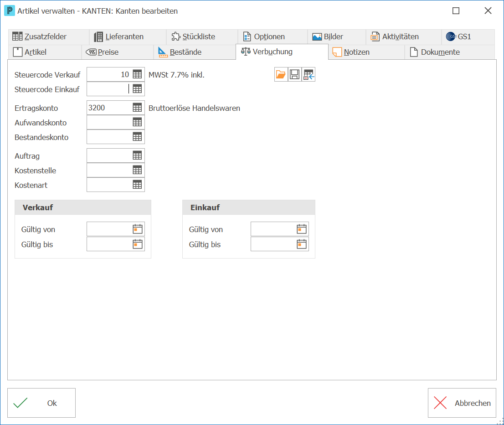Open calendar for Verkauf Gültig von
504x425 pixels.
(x=138, y=229)
